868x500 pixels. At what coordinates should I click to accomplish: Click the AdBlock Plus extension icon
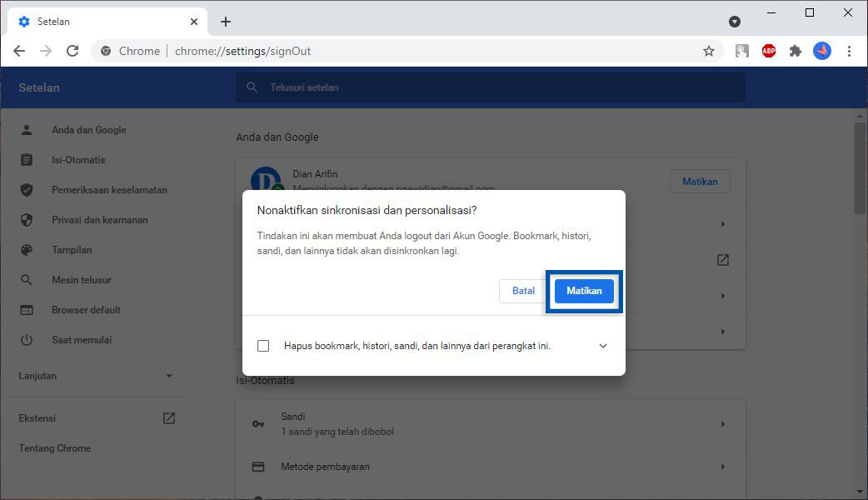[768, 51]
